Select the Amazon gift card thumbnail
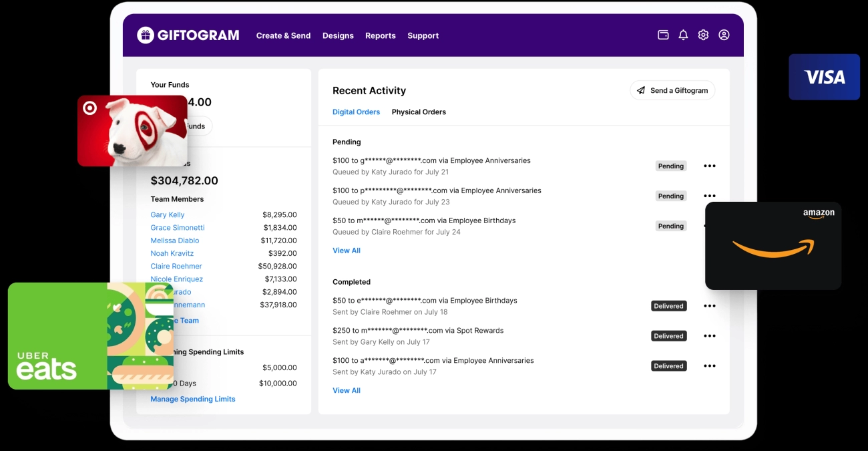 point(773,246)
